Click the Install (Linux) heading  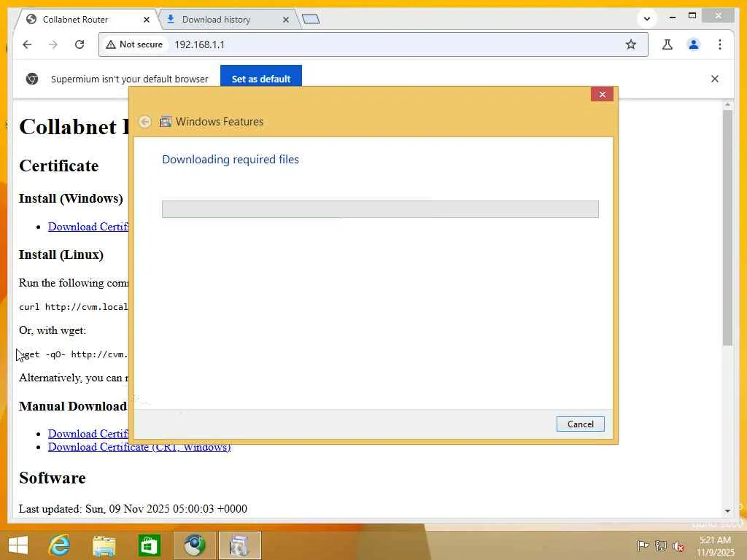click(61, 254)
